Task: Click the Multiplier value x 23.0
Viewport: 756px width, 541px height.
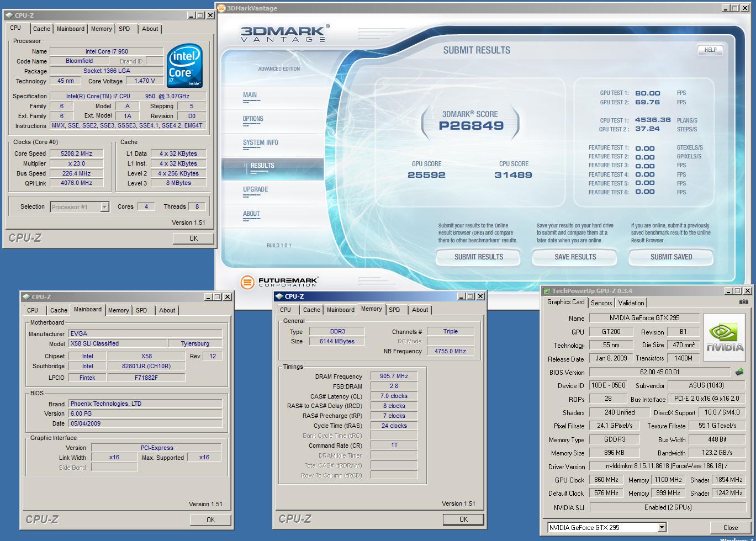Action: [x=77, y=163]
